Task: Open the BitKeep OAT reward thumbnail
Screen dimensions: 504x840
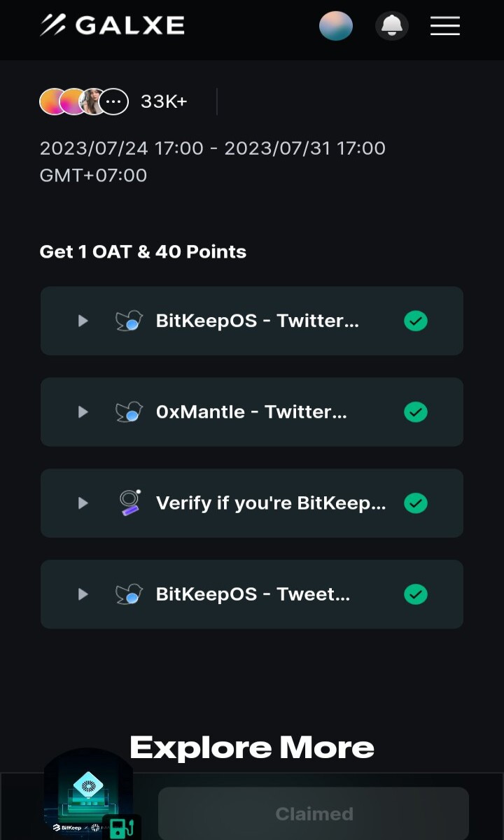Action: pyautogui.click(x=88, y=794)
